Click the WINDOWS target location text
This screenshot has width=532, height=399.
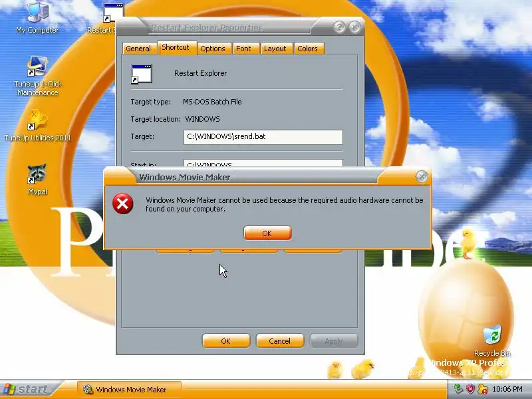[202, 119]
